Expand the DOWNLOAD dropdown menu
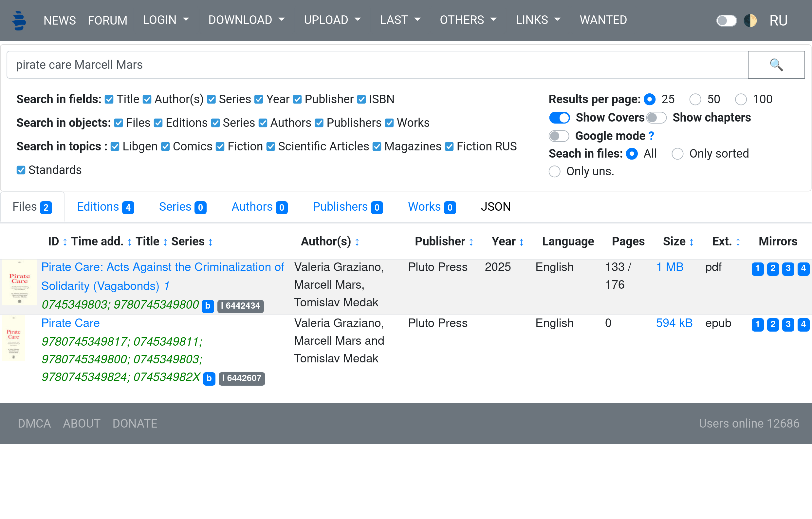The image size is (812, 519). tap(246, 20)
